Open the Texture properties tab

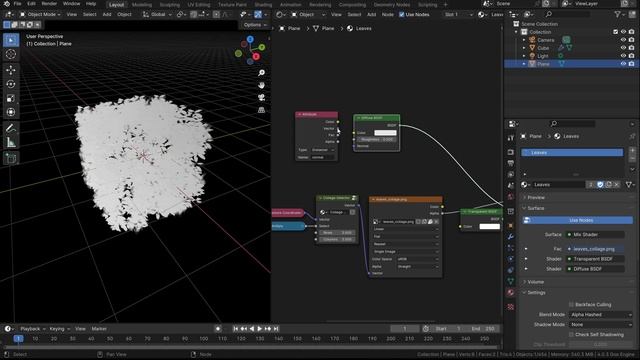(511, 307)
